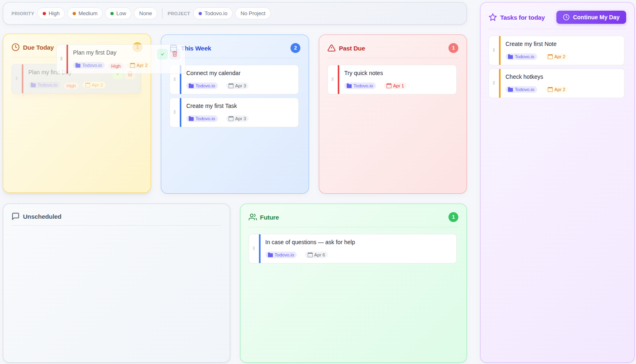Click Todovo.io tag on Try quick notes
Image resolution: width=636 pixels, height=364 pixels.
(360, 86)
